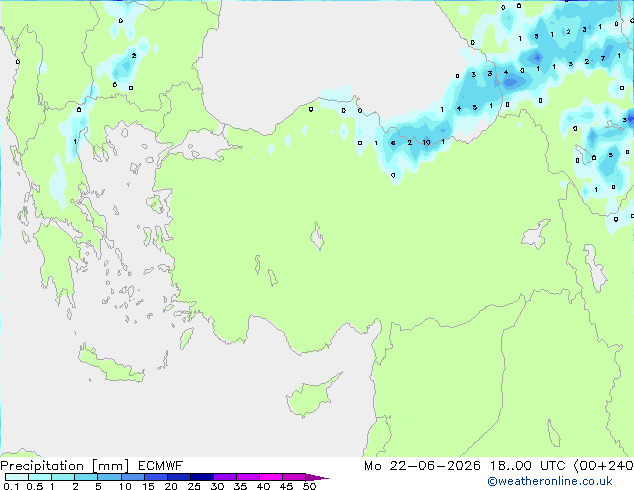Click the 0.1–0.5 mm legend color box

pos(17,477)
